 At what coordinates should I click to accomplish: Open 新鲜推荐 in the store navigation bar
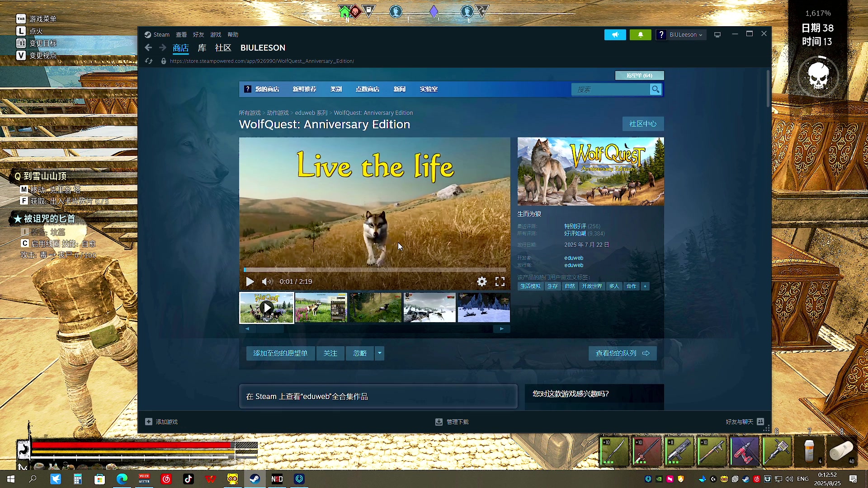pos(304,89)
